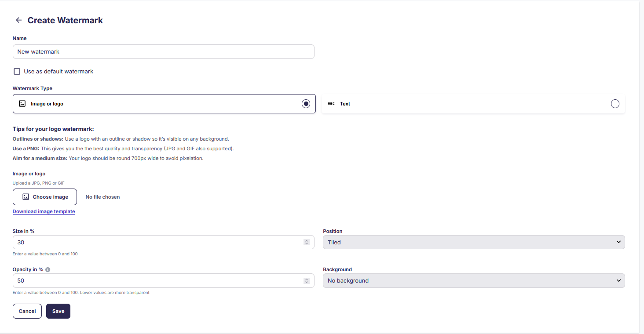Click inside the Name text field
Image resolution: width=644 pixels, height=334 pixels.
[x=163, y=51]
